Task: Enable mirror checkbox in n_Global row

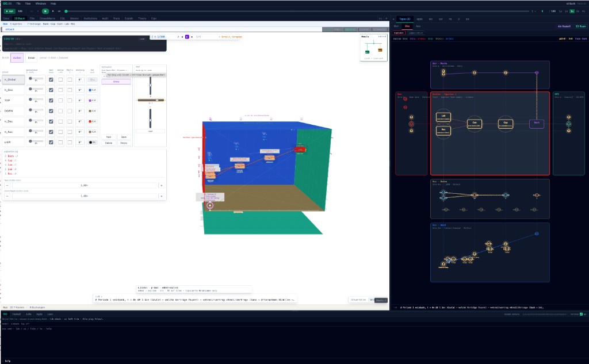Action: (x=60, y=79)
